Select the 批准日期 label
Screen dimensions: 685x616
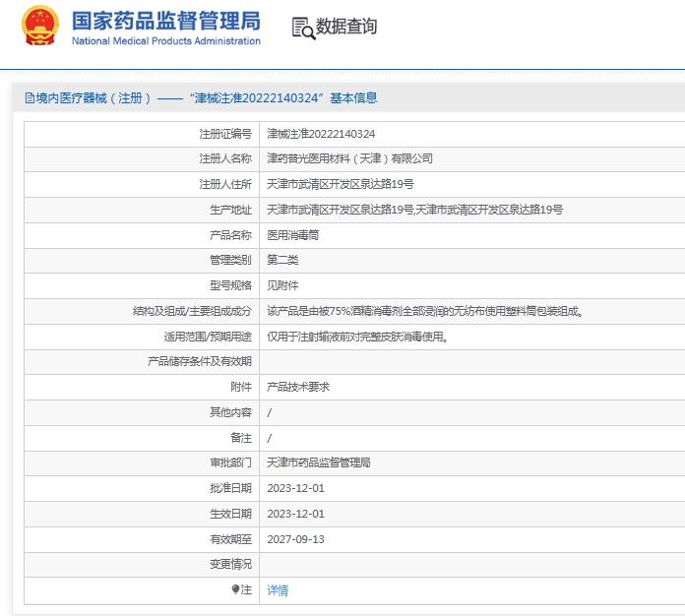pos(230,488)
